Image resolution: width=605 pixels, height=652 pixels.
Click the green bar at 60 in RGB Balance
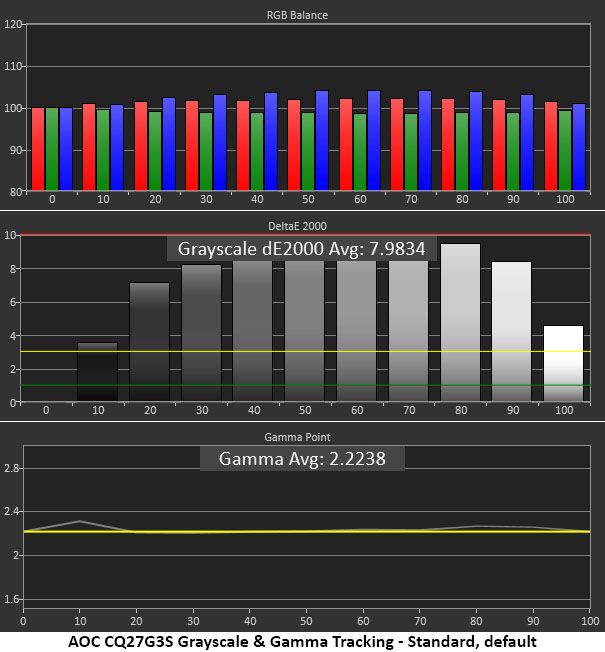(360, 152)
